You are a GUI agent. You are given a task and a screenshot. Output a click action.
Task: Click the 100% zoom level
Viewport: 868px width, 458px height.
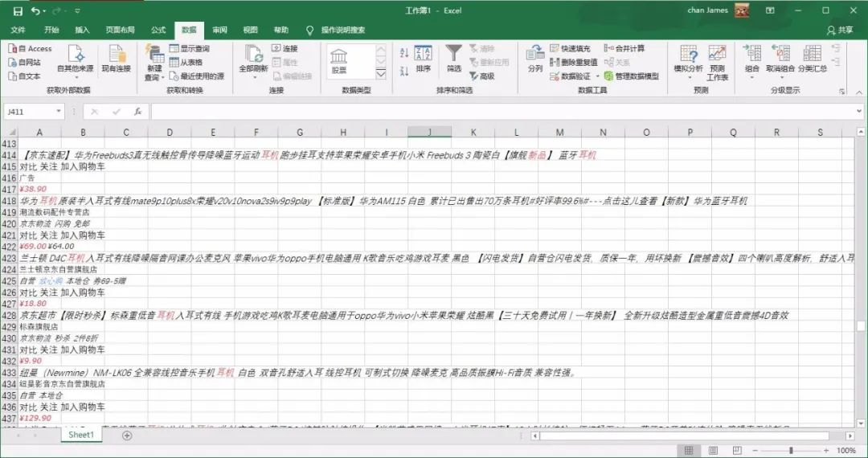coord(845,450)
